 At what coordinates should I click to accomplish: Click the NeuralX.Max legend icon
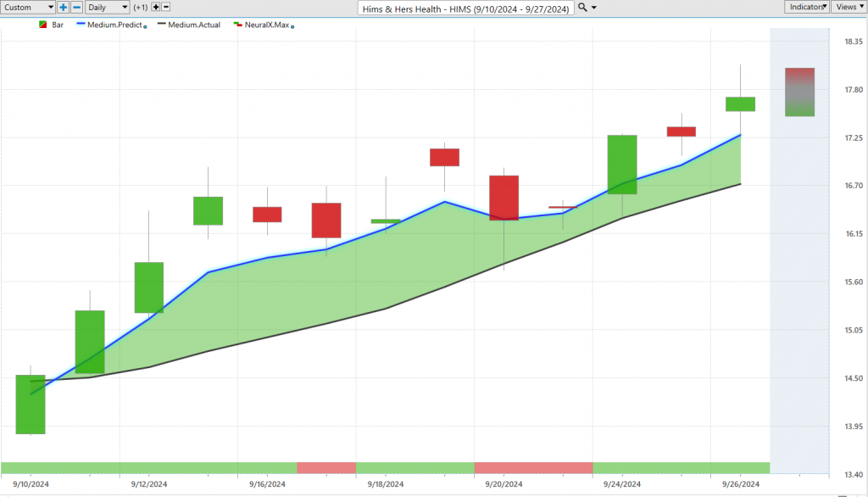point(237,25)
